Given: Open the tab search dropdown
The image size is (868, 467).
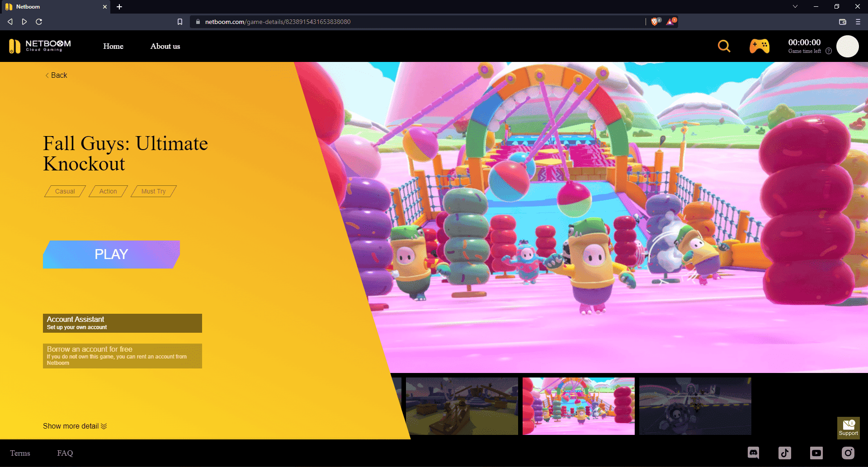Looking at the screenshot, I should pyautogui.click(x=795, y=6).
